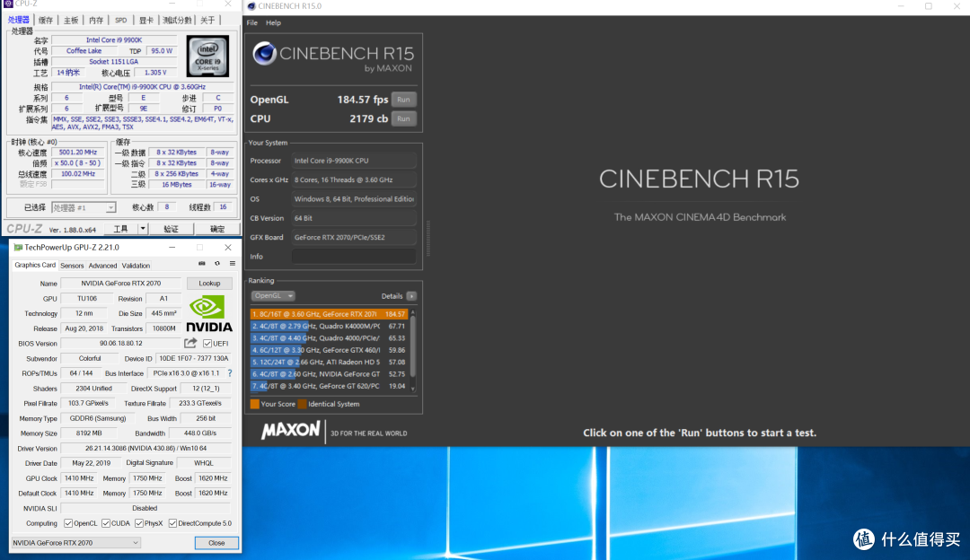Click the CPU-Z title bar app icon
This screenshot has height=560, width=970.
8,4
